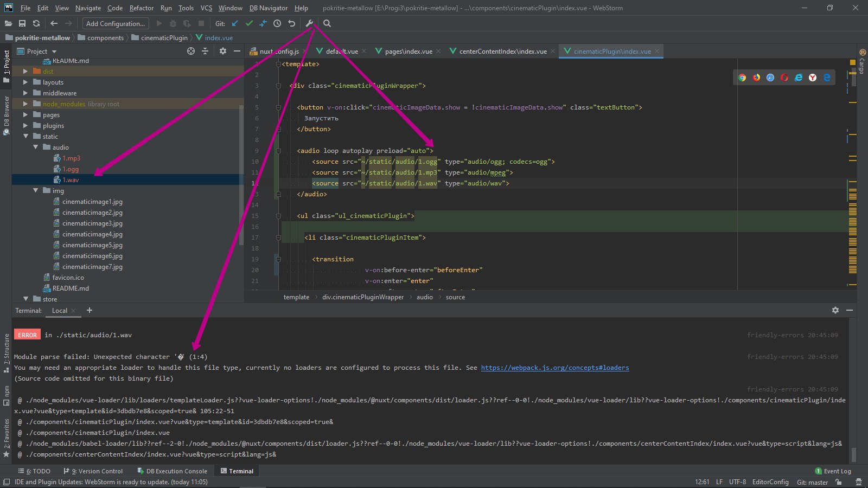This screenshot has height=488, width=868.
Task: Click Git update project arrow
Action: point(235,23)
